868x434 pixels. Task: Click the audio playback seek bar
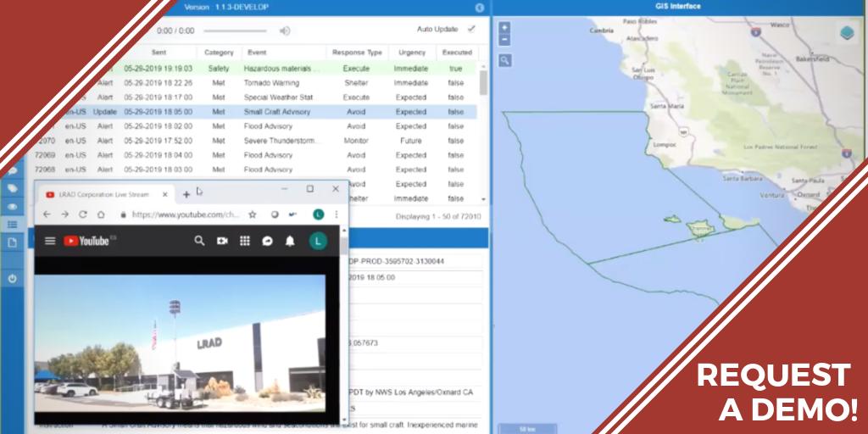(x=235, y=31)
